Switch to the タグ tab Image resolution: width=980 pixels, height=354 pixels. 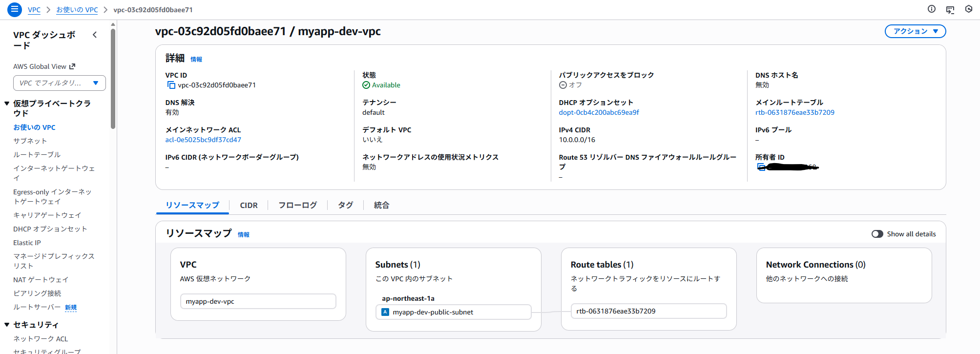pyautogui.click(x=345, y=205)
